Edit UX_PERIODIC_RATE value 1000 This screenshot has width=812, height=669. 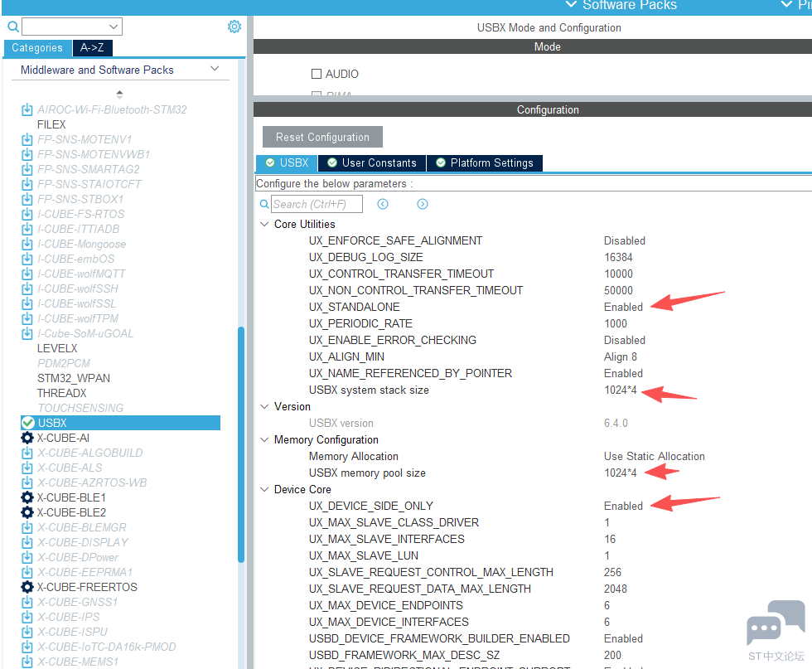(x=615, y=323)
